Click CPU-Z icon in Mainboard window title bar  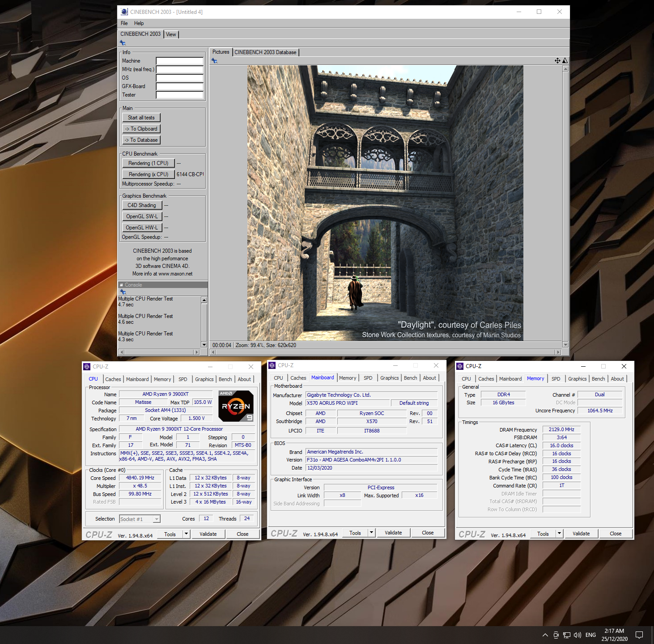tap(272, 365)
